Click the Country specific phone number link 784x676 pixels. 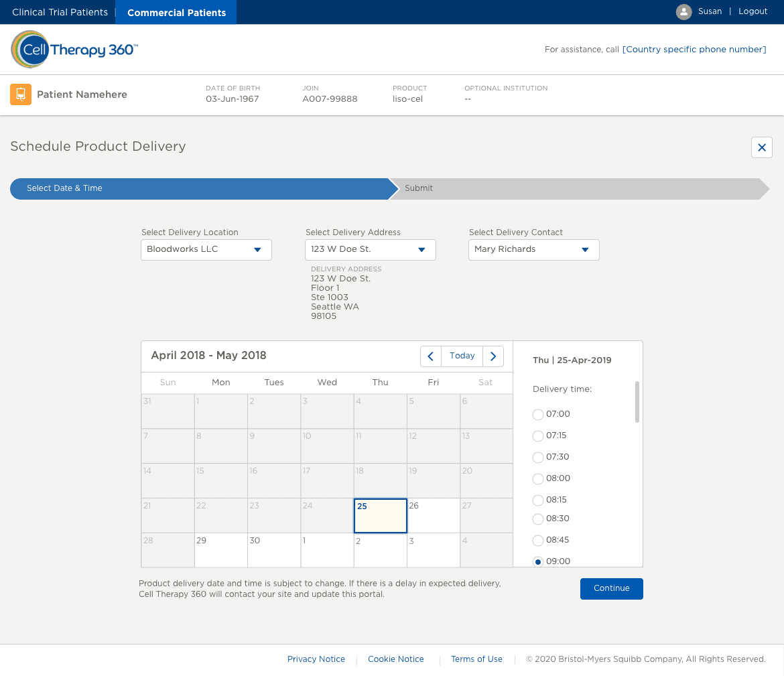(x=694, y=50)
